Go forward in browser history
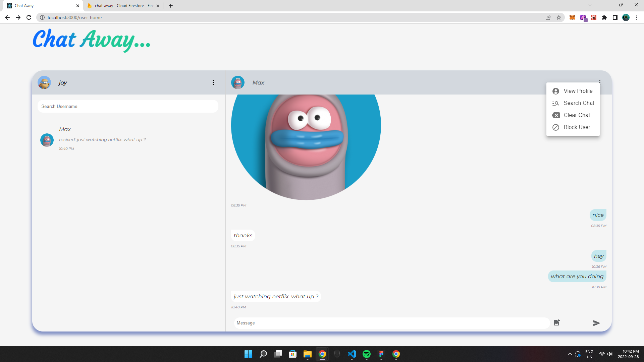 pos(18,17)
